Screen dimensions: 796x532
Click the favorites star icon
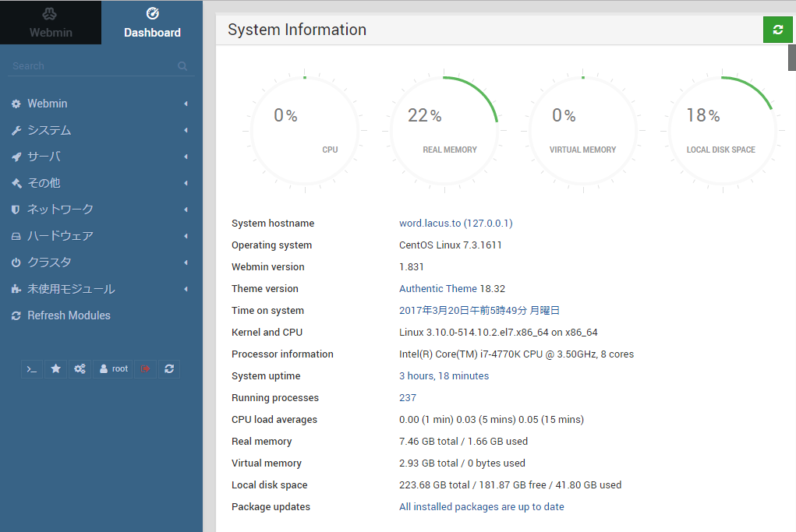pos(56,368)
